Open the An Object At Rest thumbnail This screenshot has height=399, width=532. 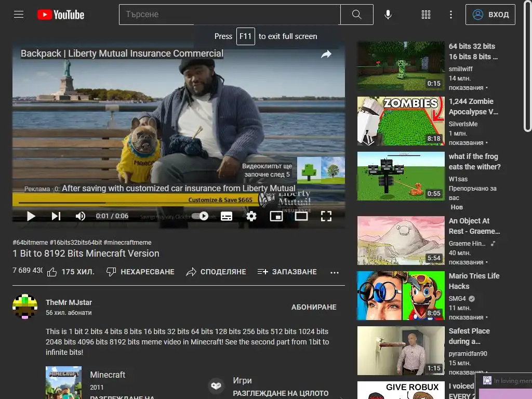tap(401, 241)
